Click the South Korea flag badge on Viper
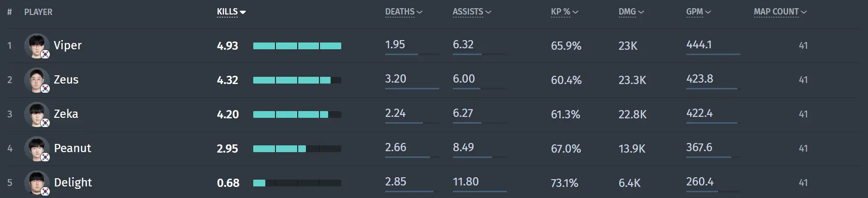868x198 pixels. click(45, 54)
